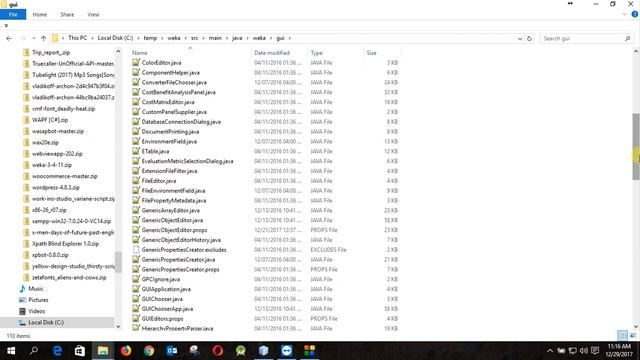
Task: Click the Refresh button in address bar
Action: click(529, 38)
